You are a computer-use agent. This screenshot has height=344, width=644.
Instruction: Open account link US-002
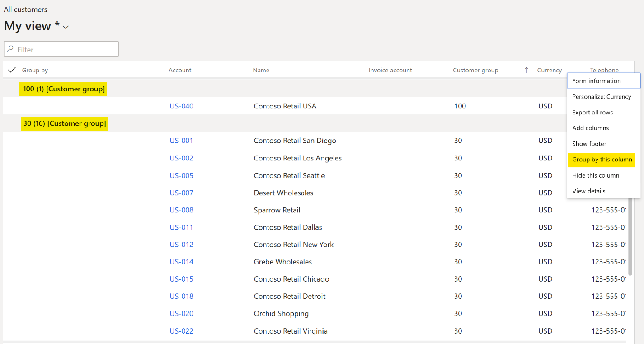182,158
